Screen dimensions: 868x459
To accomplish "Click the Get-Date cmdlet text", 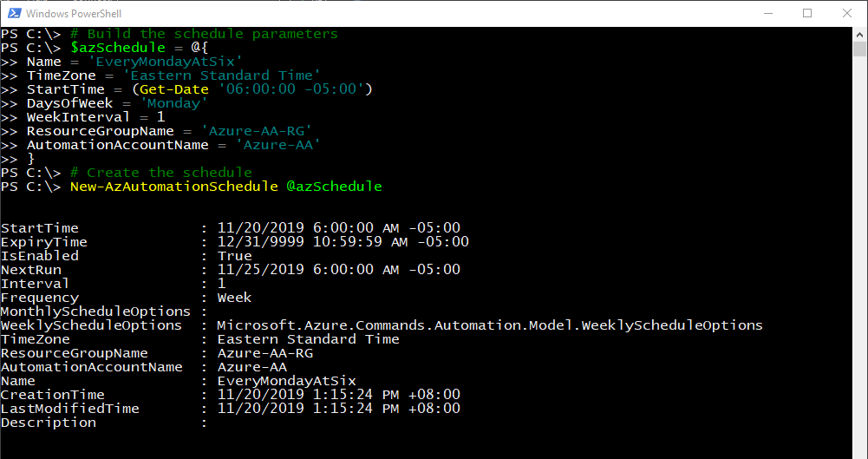I will click(x=182, y=89).
